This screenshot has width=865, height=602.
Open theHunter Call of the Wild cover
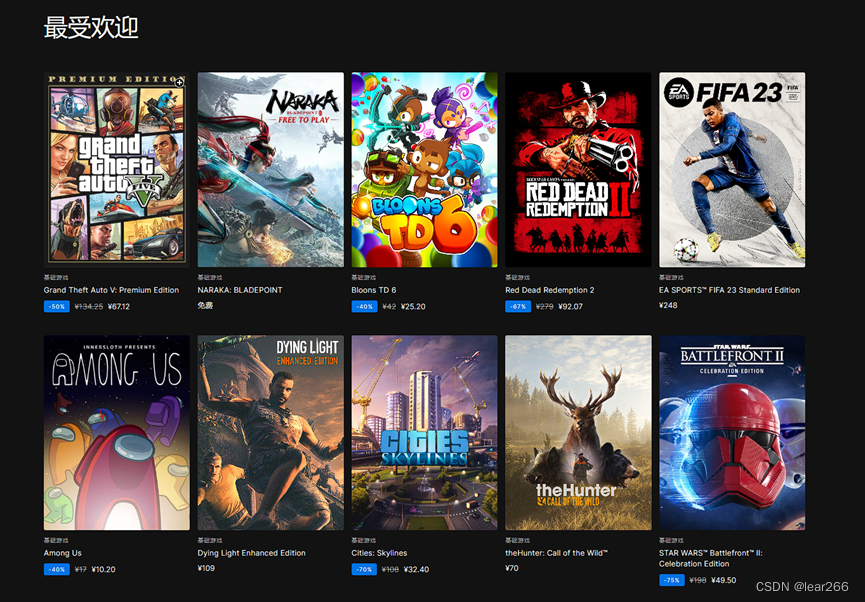578,433
